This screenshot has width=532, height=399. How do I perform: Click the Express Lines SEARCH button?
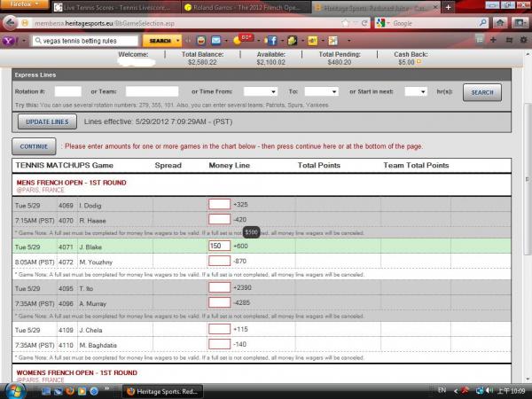[481, 91]
